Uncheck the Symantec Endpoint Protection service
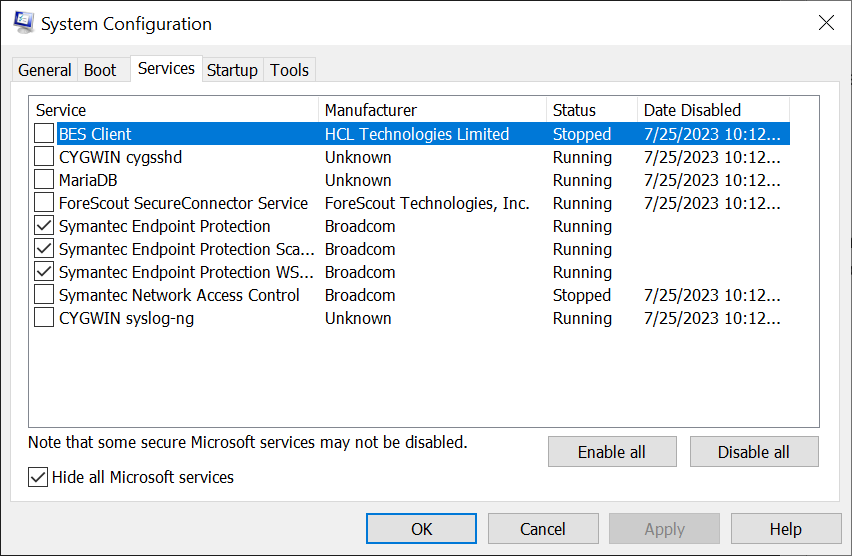This screenshot has height=556, width=852. 44,226
